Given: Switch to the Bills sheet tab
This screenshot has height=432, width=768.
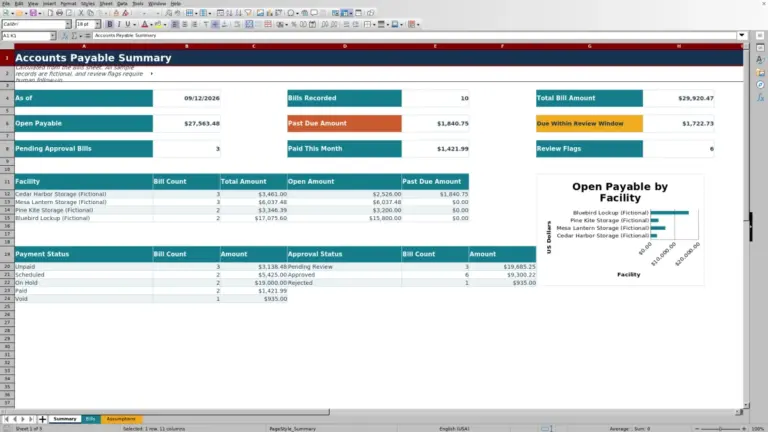Looking at the screenshot, I should tap(90, 419).
